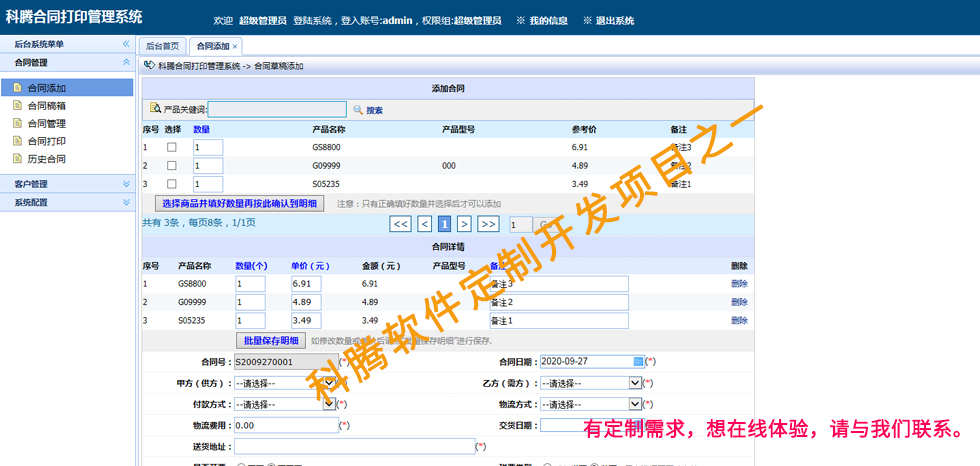Click the breadcrumb icon before 科腾合同打印管理系统
The height and width of the screenshot is (466, 980).
click(149, 65)
